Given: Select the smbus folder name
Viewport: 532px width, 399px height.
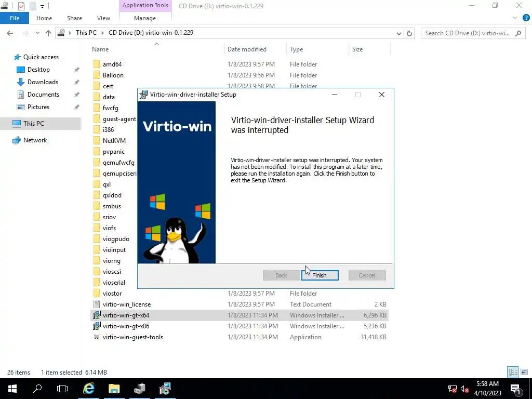Looking at the screenshot, I should [112, 206].
